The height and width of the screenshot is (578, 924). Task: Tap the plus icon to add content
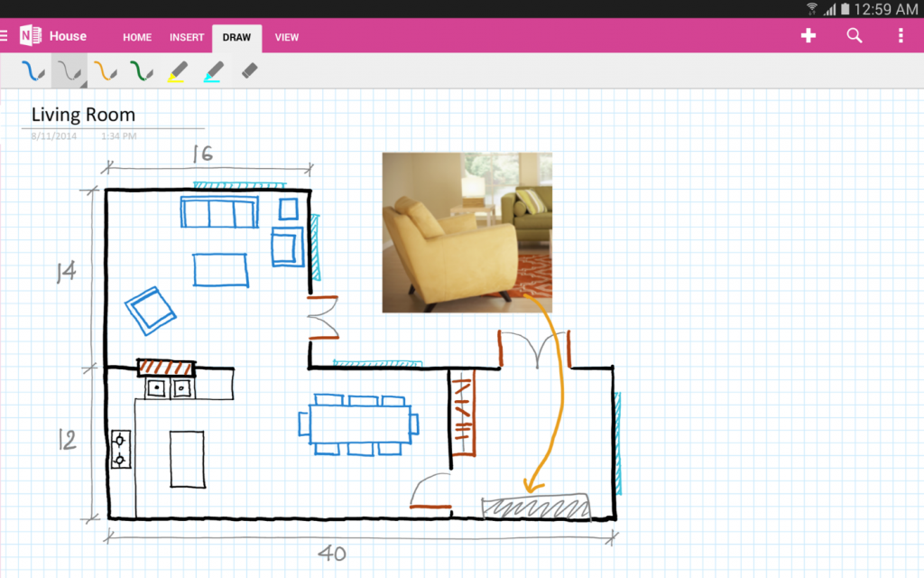pyautogui.click(x=808, y=36)
